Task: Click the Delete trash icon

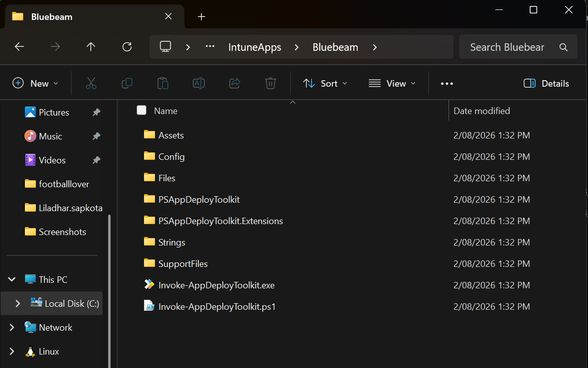Action: point(271,83)
